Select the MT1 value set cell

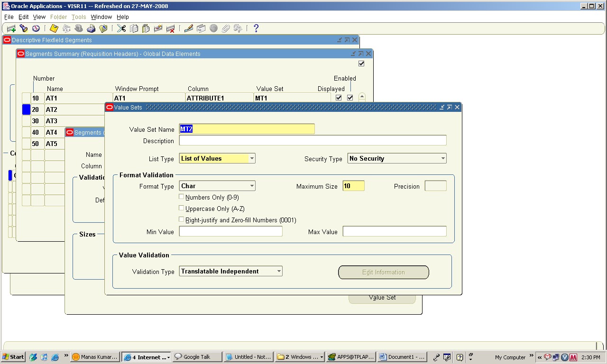(x=292, y=98)
